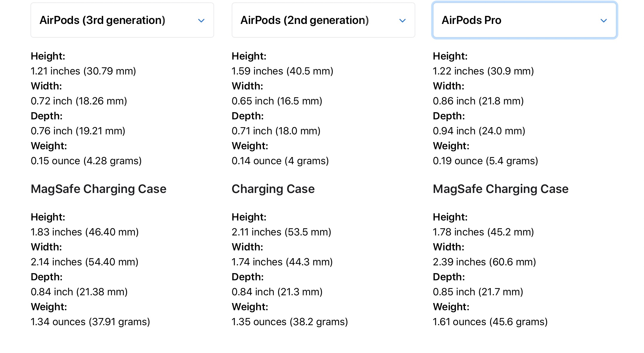Click the 0.94 inch (24.0 mm) depth value
This screenshot has width=644, height=353.
[x=479, y=131]
